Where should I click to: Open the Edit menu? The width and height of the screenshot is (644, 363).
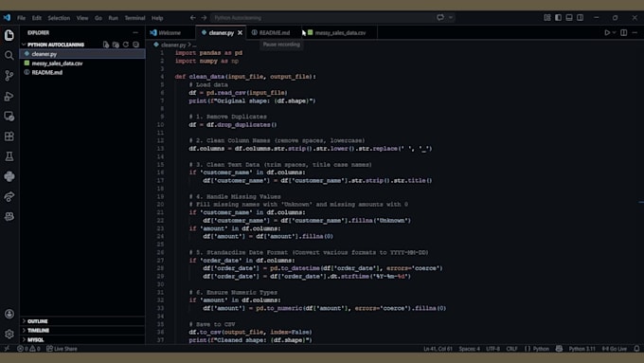pos(37,18)
